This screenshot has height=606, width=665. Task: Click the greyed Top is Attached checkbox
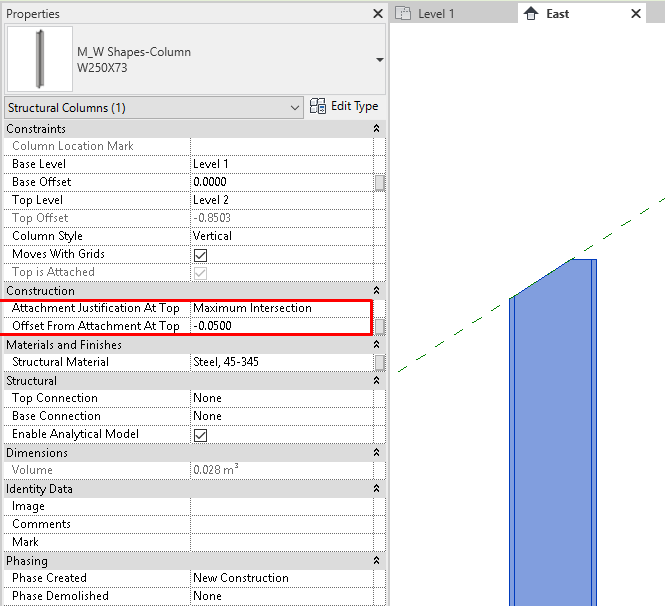click(x=200, y=273)
